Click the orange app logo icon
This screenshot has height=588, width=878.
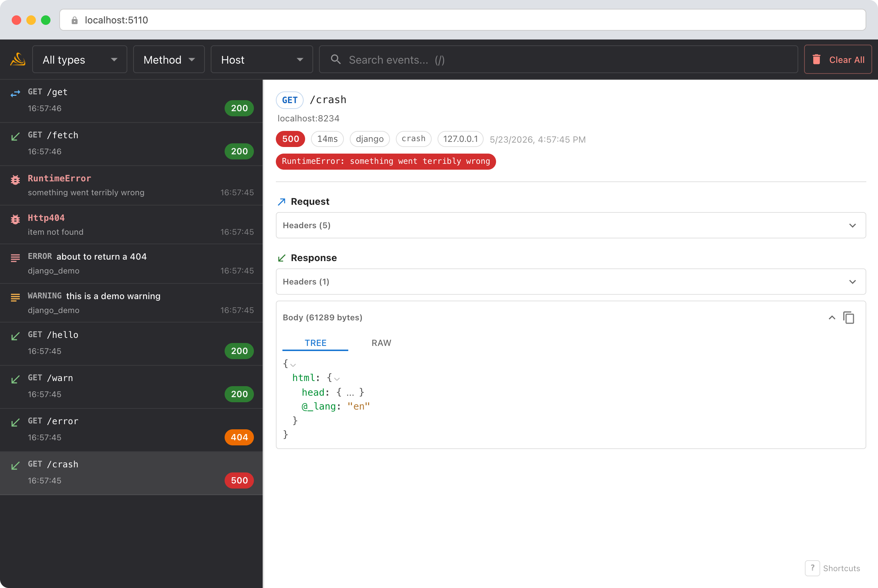(18, 59)
